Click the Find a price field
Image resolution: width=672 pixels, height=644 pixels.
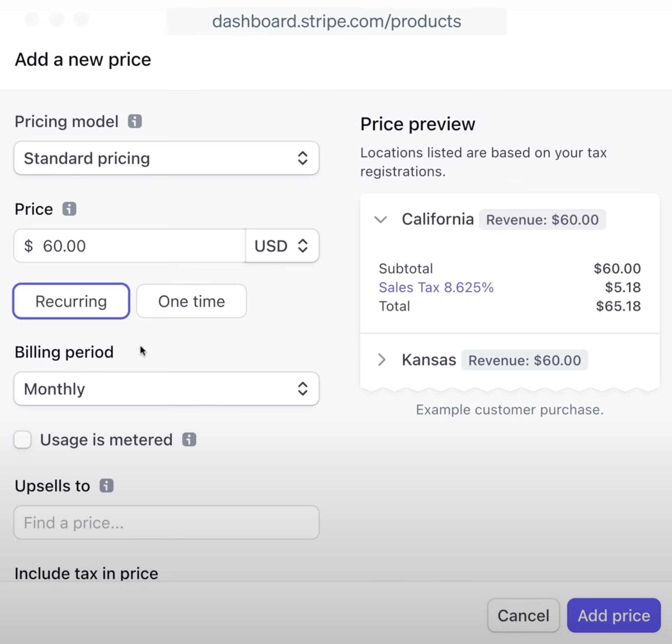click(166, 523)
